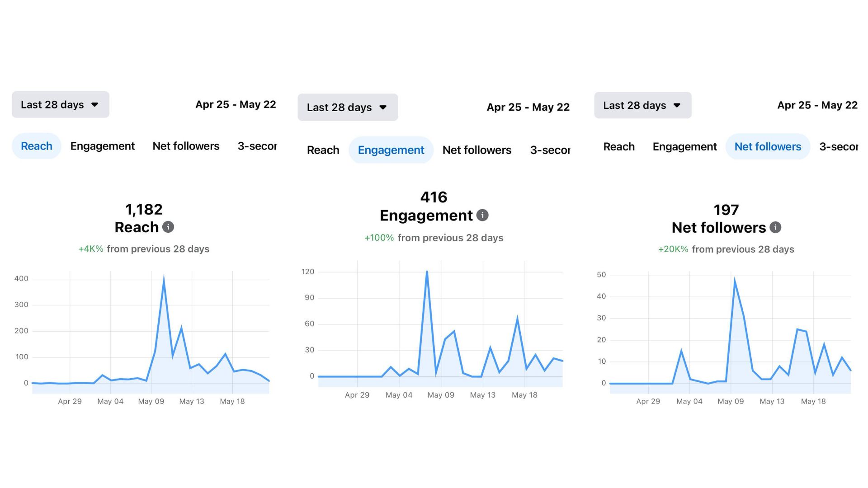Click the 120 peak on Engagement chart

click(x=427, y=272)
